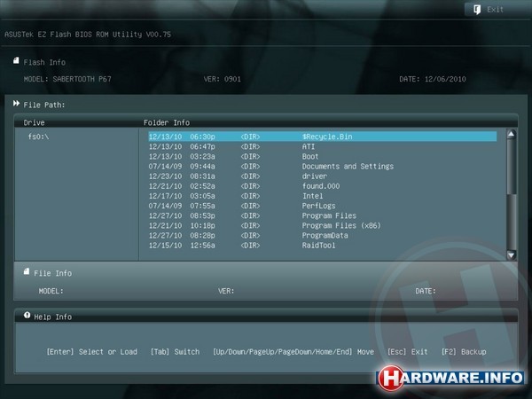This screenshot has width=532, height=399.
Task: Open the found.000 folder
Action: [x=323, y=186]
